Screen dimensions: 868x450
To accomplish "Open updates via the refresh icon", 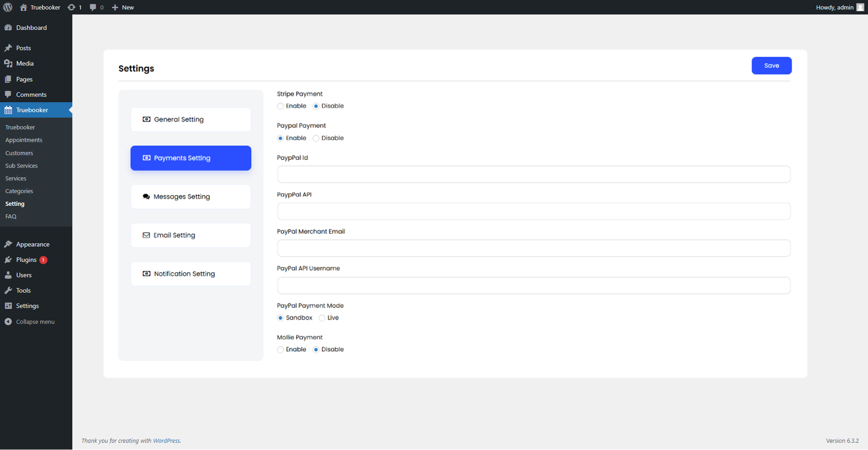I will 71,7.
